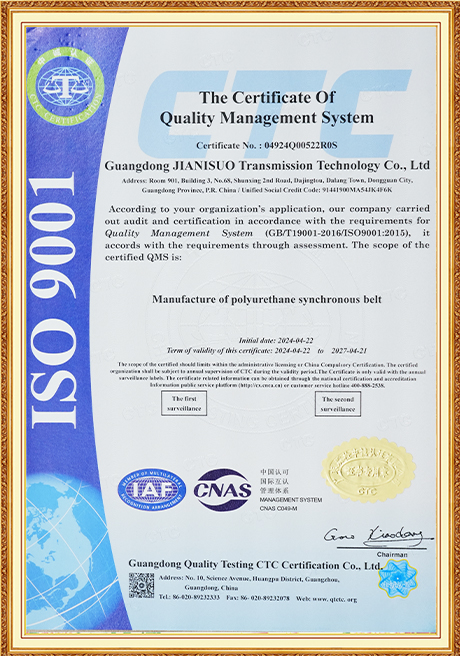Click 'CNAS C049-M' code

(x=278, y=508)
